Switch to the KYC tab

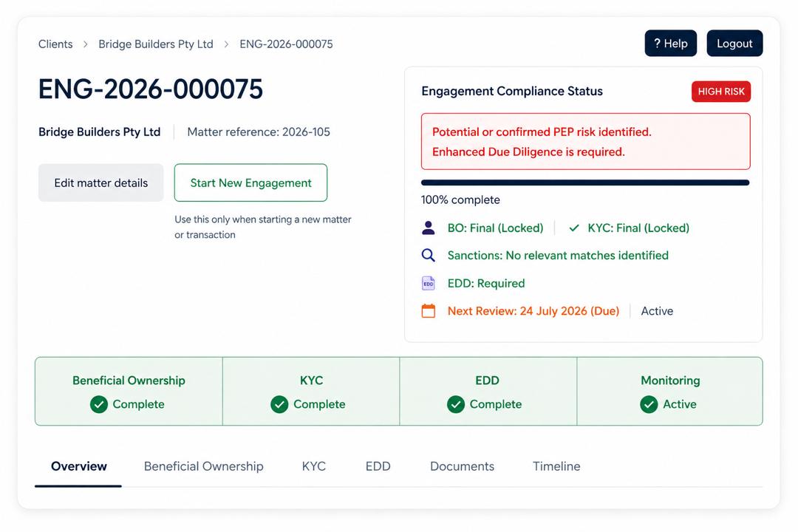[x=313, y=466]
